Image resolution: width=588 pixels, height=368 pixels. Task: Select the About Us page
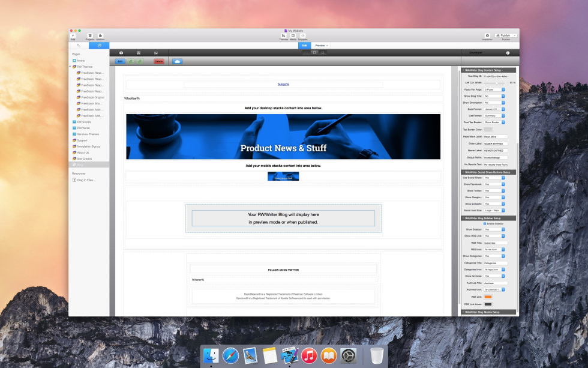pyautogui.click(x=89, y=152)
